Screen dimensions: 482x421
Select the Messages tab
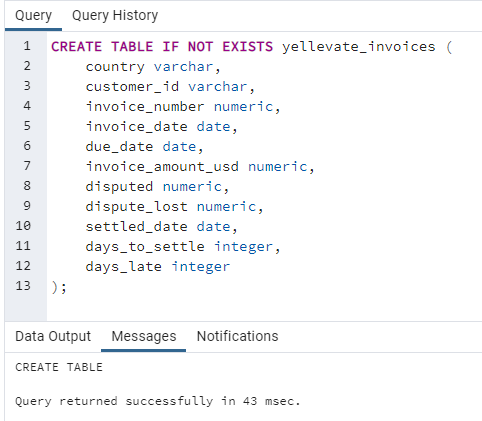144,336
